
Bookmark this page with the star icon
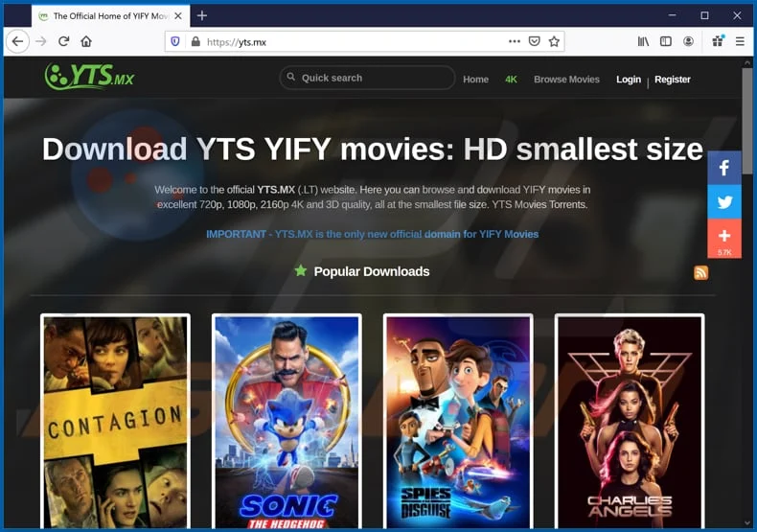point(554,41)
